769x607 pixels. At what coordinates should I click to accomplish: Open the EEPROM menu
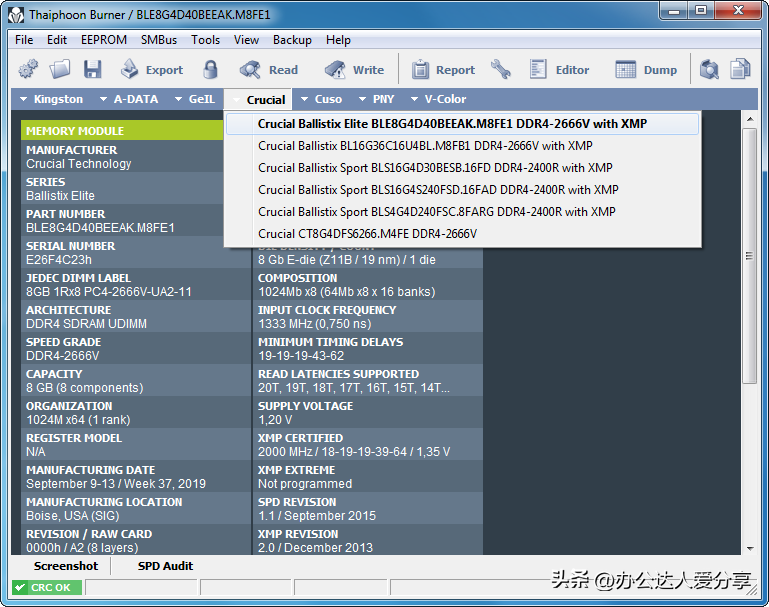click(104, 40)
